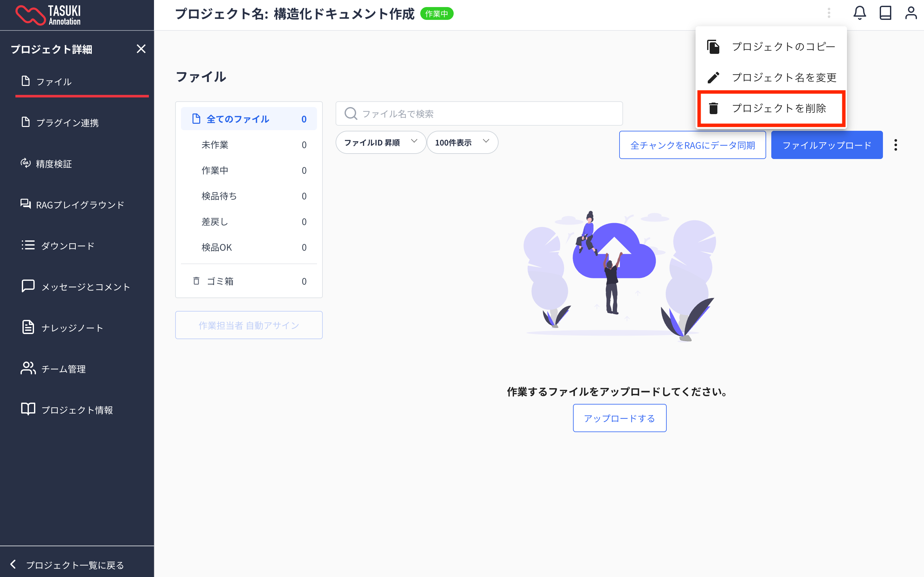The width and height of the screenshot is (924, 577).
Task: Click the three-dot menu beside ファイルアップロード
Action: pos(895,145)
